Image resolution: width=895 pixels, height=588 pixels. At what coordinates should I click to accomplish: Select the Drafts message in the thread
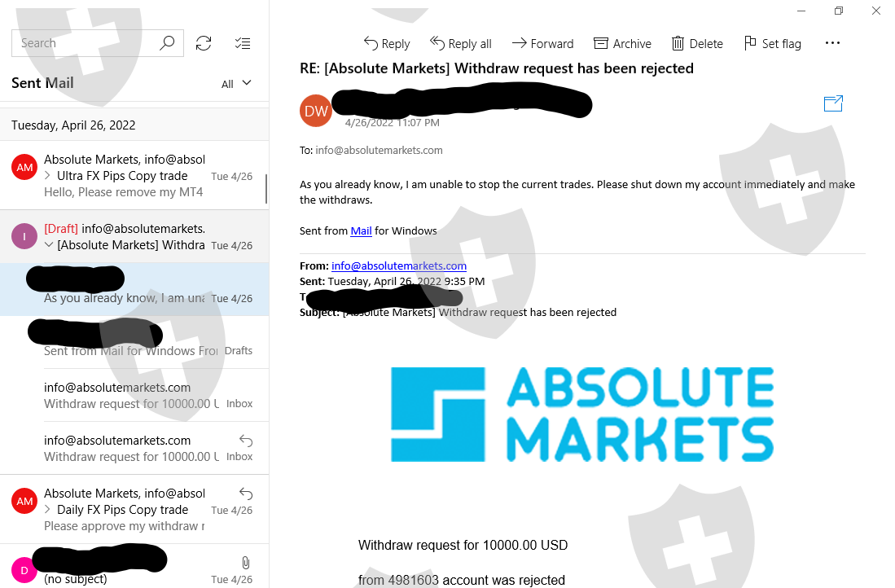pos(134,342)
